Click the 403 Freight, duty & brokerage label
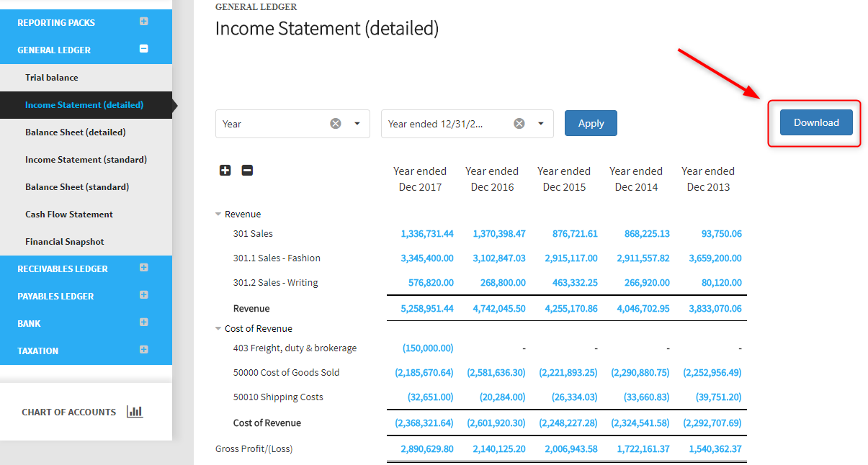The image size is (868, 465). [295, 348]
